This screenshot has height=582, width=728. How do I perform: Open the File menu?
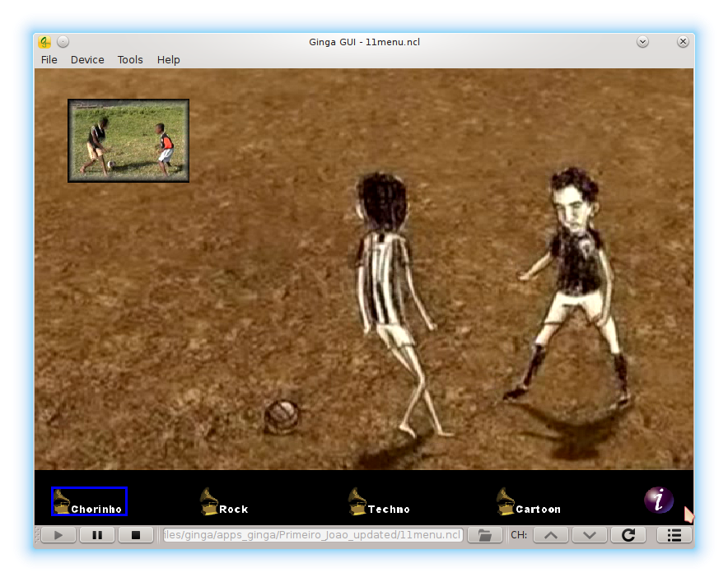coord(49,60)
